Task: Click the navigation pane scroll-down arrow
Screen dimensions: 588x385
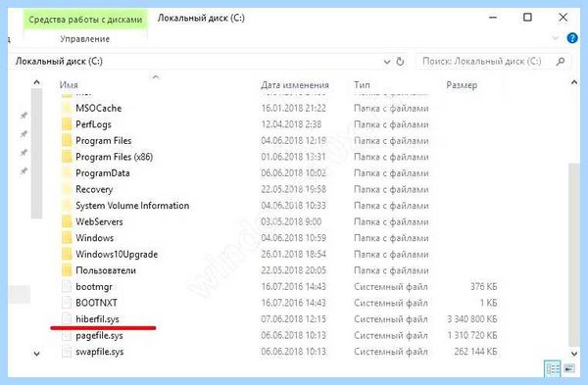Action: pyautogui.click(x=36, y=354)
